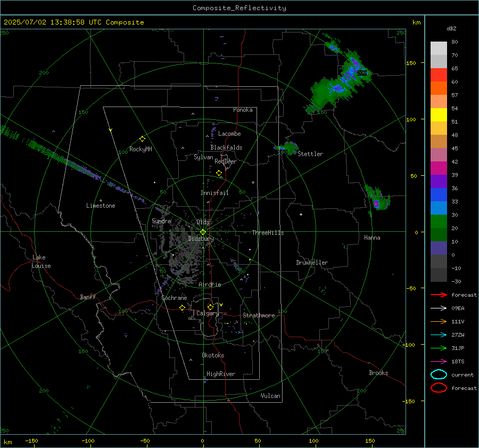Image resolution: width=479 pixels, height=448 pixels.
Task: Click the green 31JP arrow in legend
Action: coord(439,348)
